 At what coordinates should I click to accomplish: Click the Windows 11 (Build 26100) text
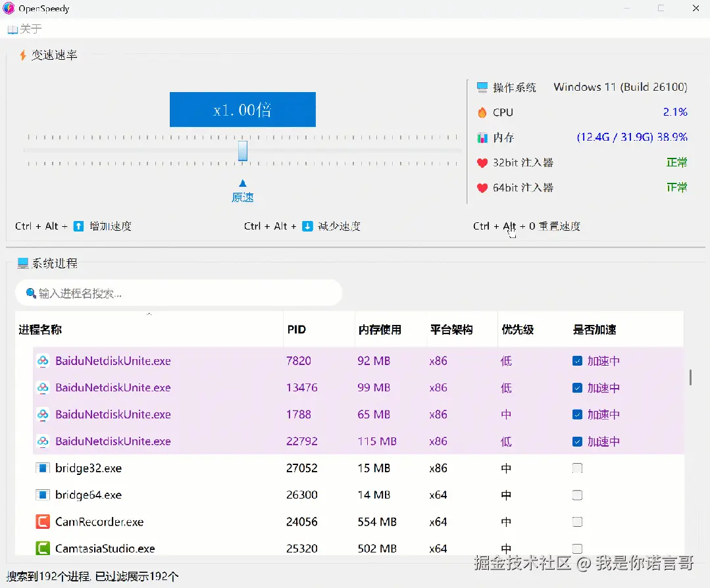(621, 87)
